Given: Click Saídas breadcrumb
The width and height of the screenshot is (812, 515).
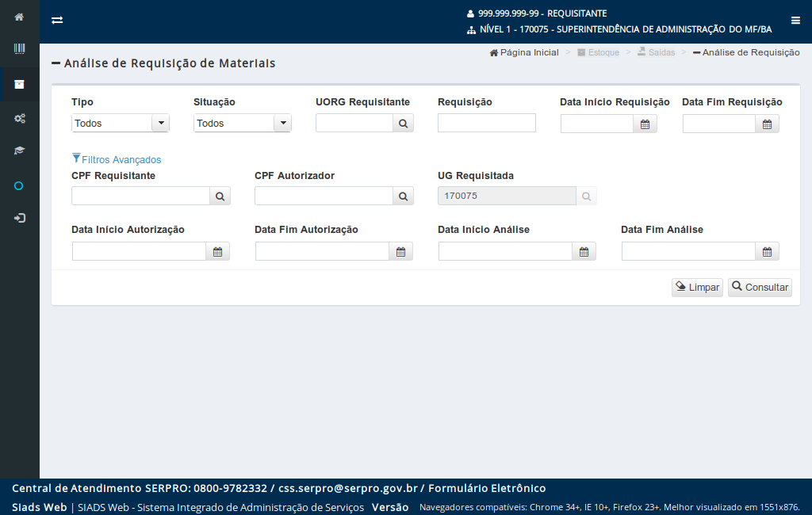Looking at the screenshot, I should pos(656,52).
